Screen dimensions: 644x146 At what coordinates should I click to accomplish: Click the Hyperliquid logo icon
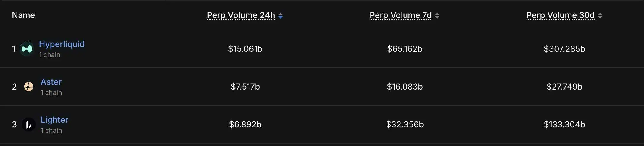[x=27, y=49]
